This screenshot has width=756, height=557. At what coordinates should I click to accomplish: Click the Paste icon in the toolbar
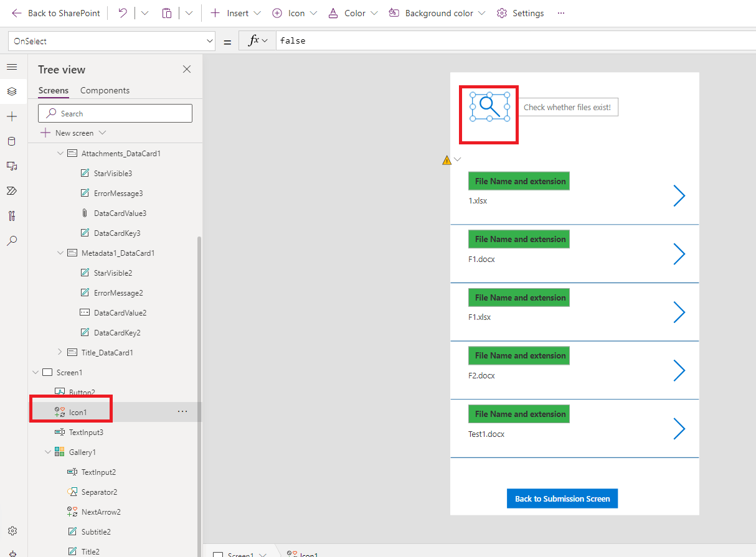pos(166,12)
